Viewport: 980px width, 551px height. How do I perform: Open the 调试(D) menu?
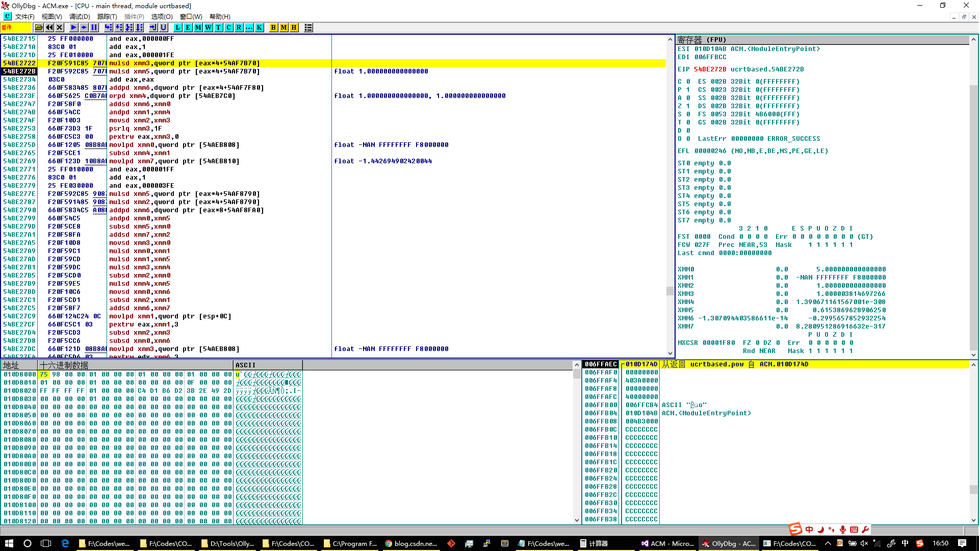tap(80, 17)
